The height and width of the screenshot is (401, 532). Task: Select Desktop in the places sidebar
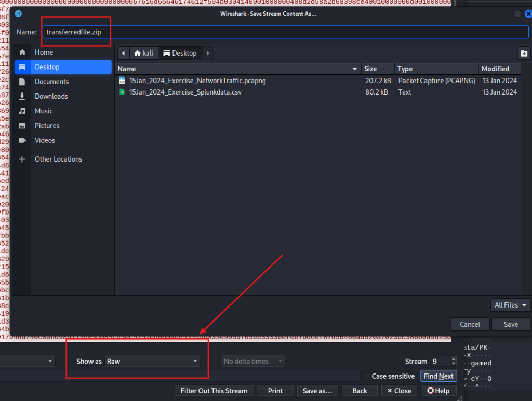pyautogui.click(x=63, y=67)
